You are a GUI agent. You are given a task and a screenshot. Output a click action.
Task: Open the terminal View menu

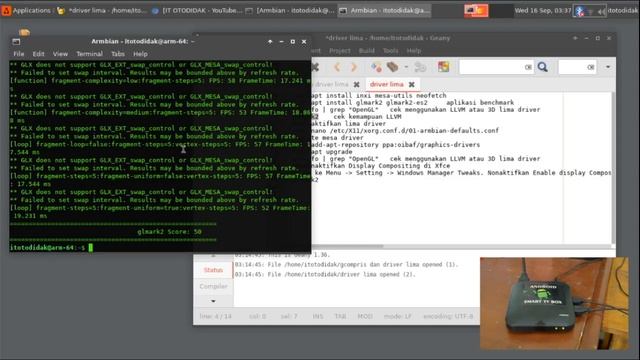(60, 54)
